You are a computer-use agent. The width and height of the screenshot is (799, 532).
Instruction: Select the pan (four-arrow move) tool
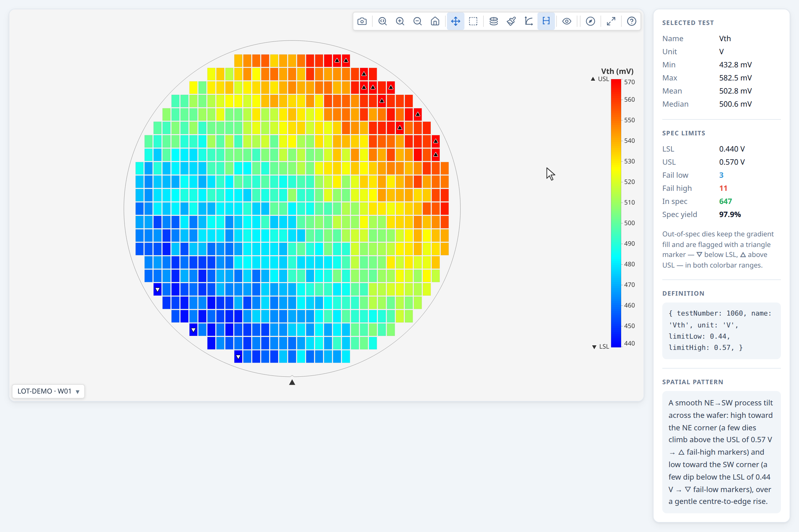click(455, 22)
